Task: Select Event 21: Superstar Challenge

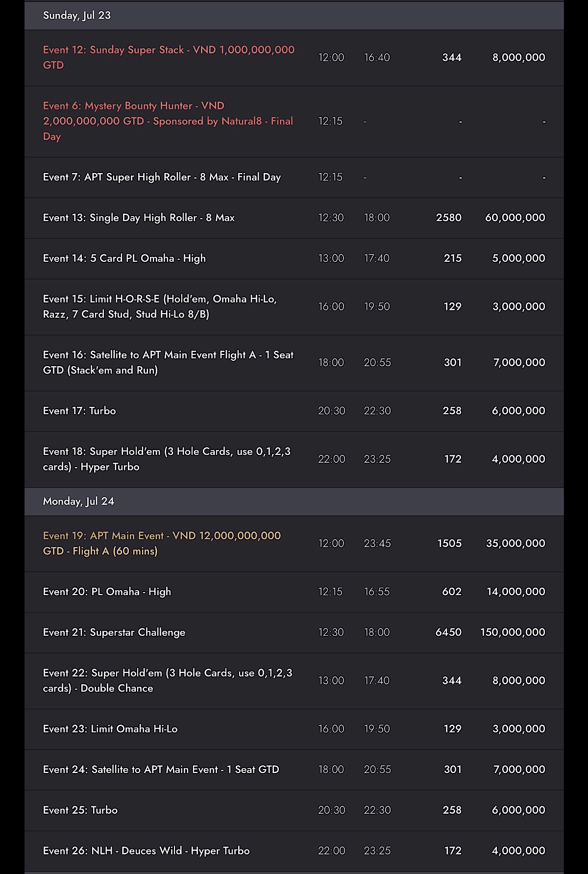Action: point(114,632)
